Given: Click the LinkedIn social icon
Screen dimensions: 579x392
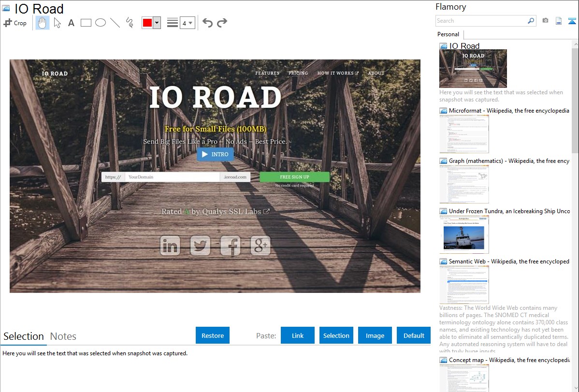Looking at the screenshot, I should click(x=170, y=246).
